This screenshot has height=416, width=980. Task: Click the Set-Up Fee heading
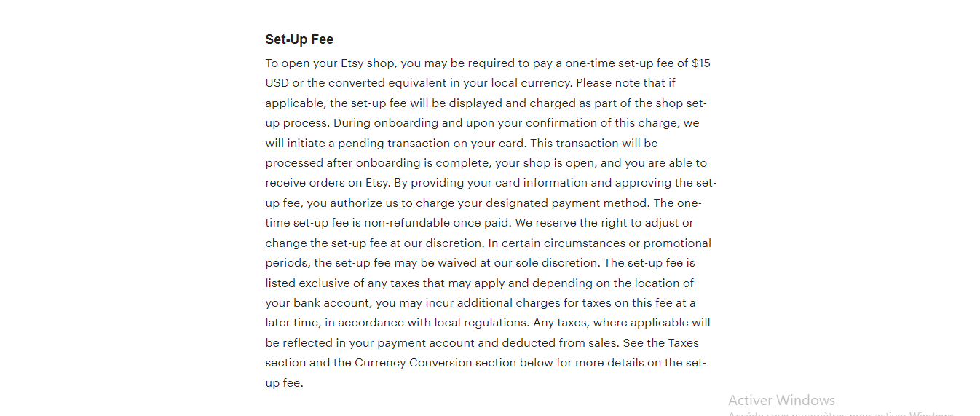click(x=299, y=39)
